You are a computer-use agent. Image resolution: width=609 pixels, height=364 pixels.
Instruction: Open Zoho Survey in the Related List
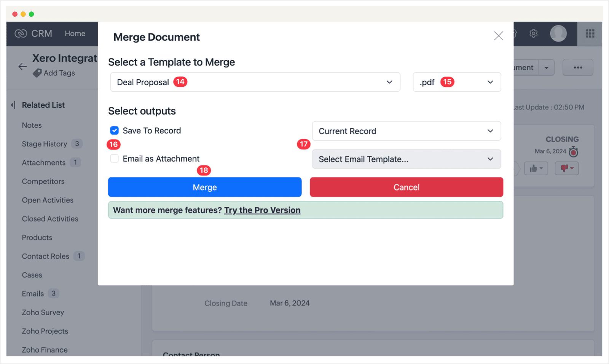point(43,312)
